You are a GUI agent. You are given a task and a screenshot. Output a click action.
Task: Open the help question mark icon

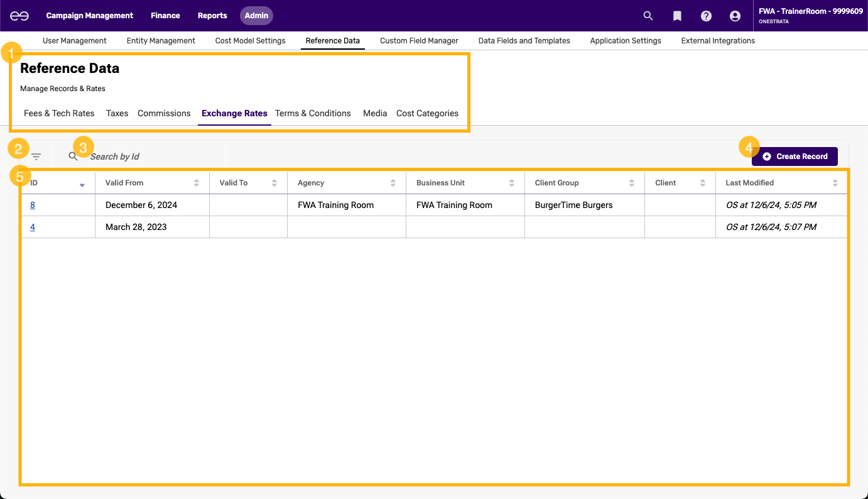tap(706, 16)
